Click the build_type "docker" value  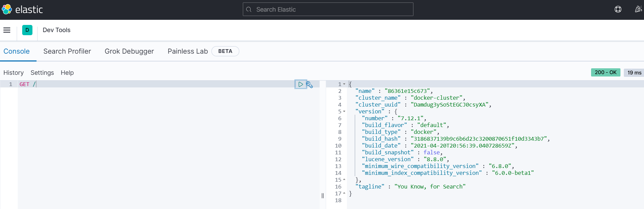(424, 132)
